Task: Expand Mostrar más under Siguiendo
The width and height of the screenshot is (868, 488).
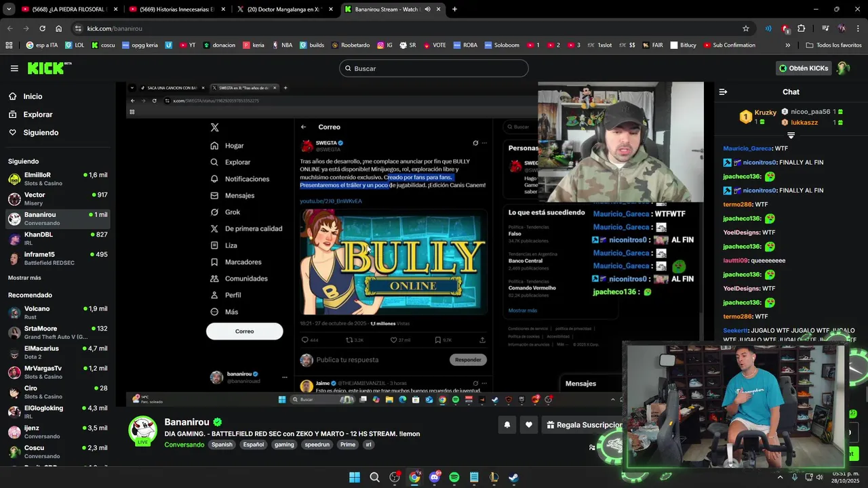Action: point(24,278)
